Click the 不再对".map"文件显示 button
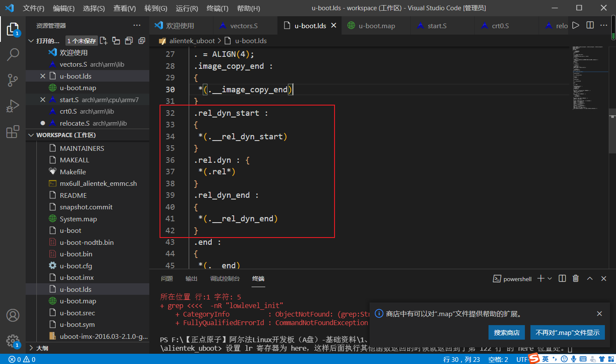Image resolution: width=616 pixels, height=364 pixels. [567, 332]
